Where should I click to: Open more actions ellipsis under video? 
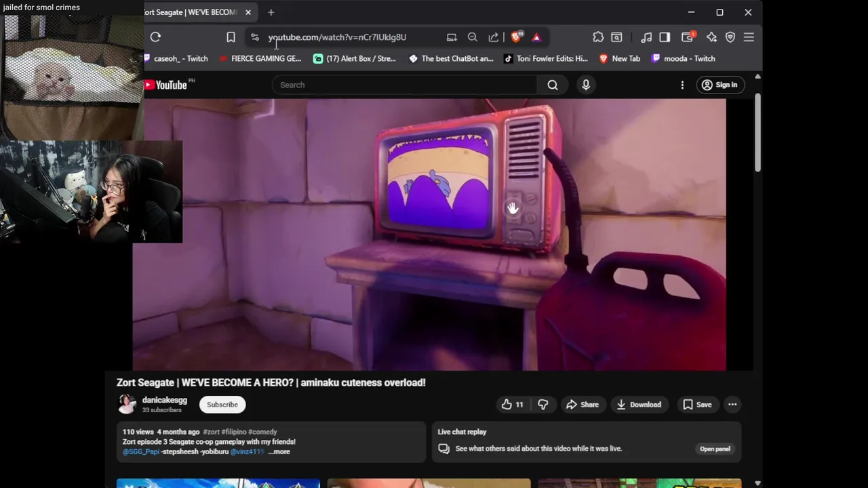pos(732,405)
